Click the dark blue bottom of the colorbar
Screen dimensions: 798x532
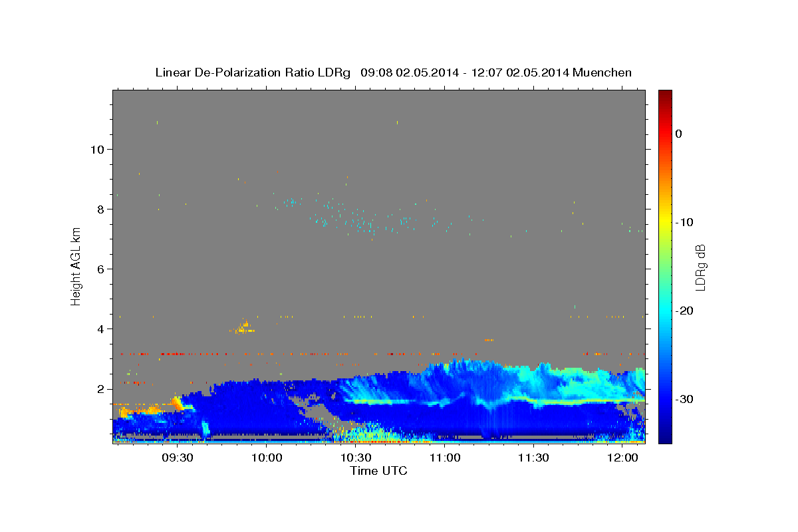(665, 436)
